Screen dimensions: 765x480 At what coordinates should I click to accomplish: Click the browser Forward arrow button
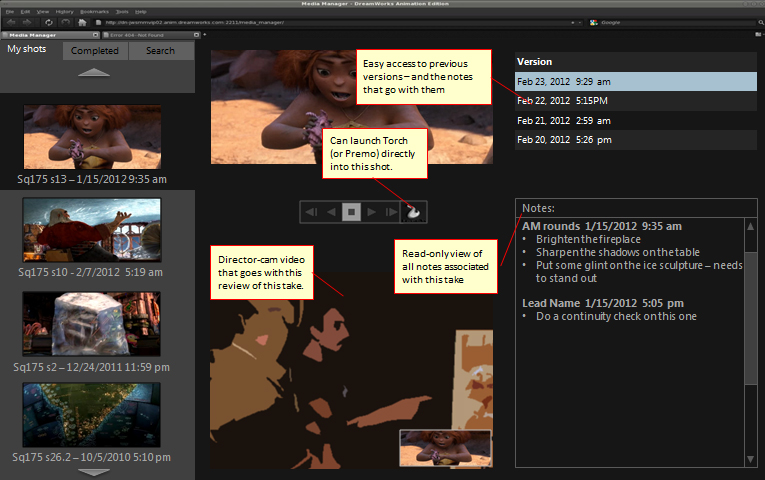(x=27, y=22)
